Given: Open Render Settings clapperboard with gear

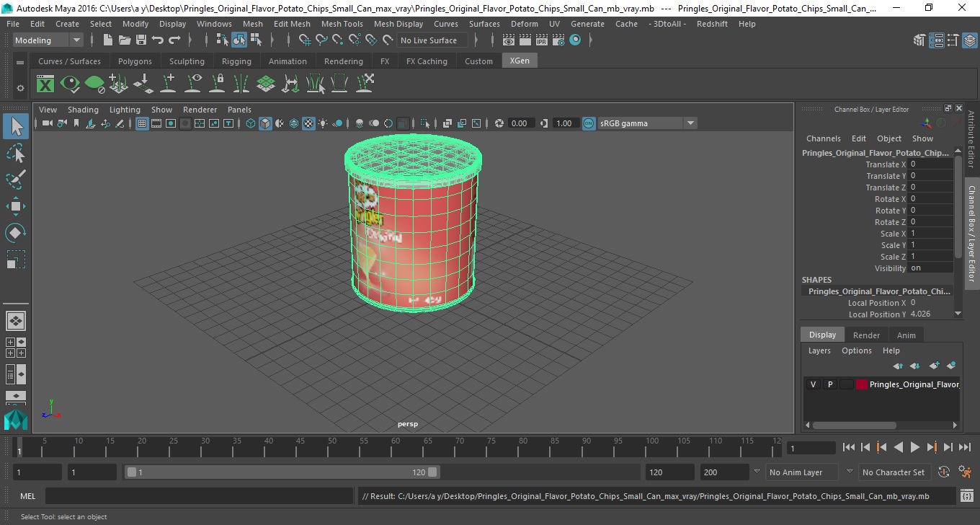Looking at the screenshot, I should click(x=558, y=40).
